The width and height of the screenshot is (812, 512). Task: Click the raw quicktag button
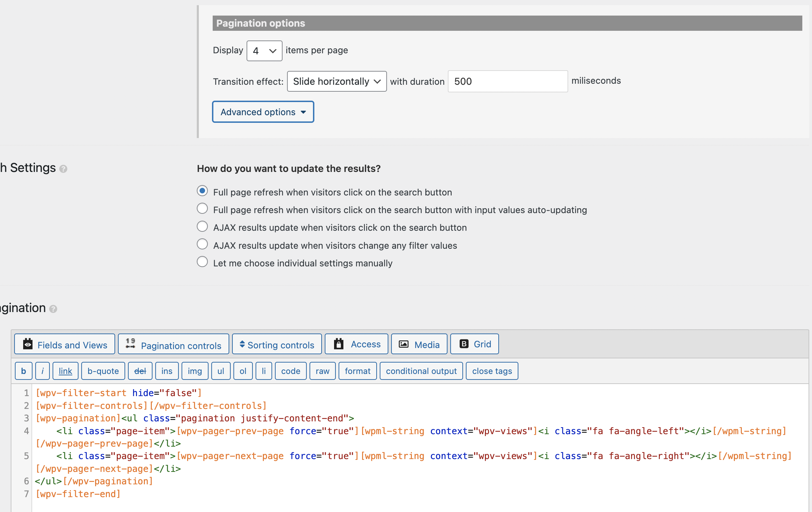pyautogui.click(x=323, y=371)
